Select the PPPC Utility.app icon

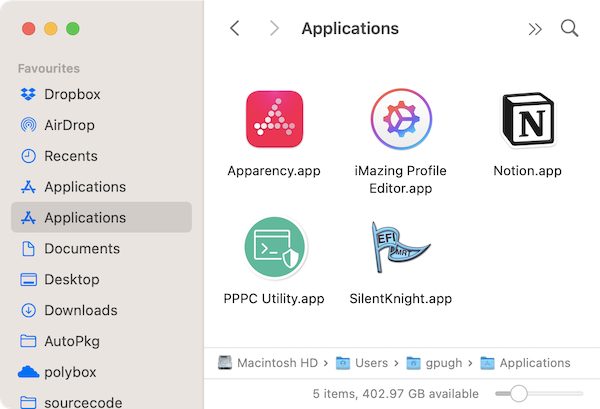pyautogui.click(x=275, y=247)
